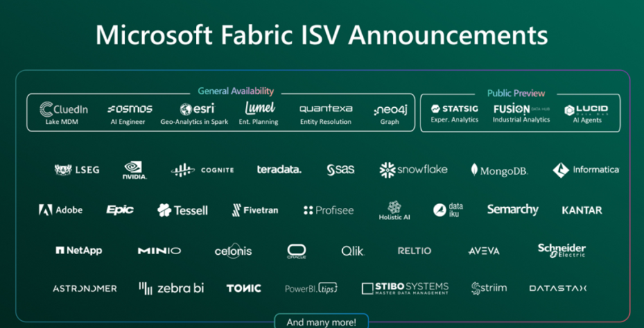Select the General Availability section heading
Image resolution: width=644 pixels, height=328 pixels.
click(x=236, y=91)
